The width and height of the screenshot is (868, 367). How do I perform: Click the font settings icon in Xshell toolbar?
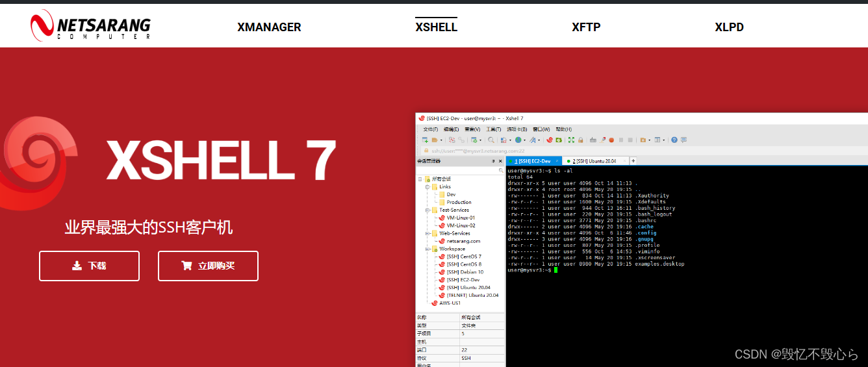[x=533, y=140]
